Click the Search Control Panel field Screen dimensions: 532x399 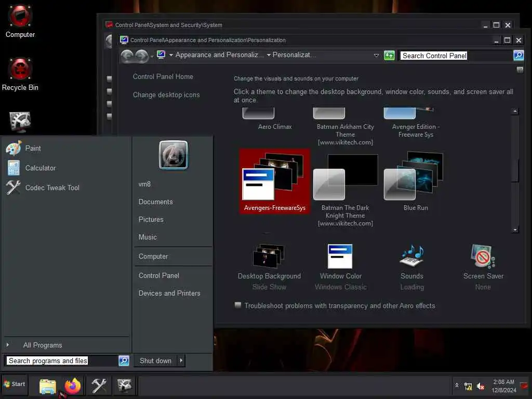coord(456,56)
